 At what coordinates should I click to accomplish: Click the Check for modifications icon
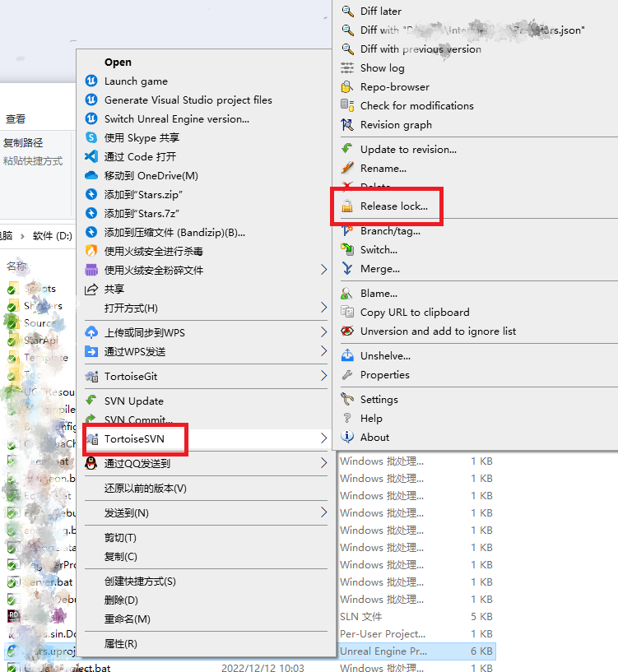347,106
